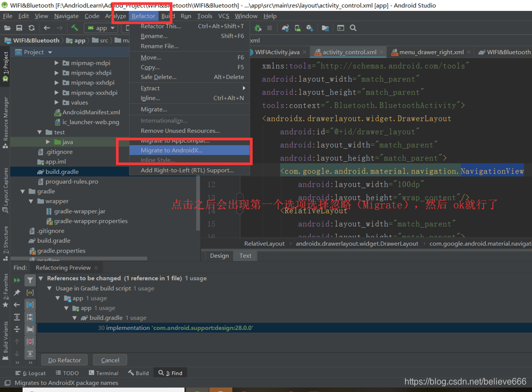The image size is (532, 392).
Task: Rerun the refactoring with green arrows icon
Action: 17,280
